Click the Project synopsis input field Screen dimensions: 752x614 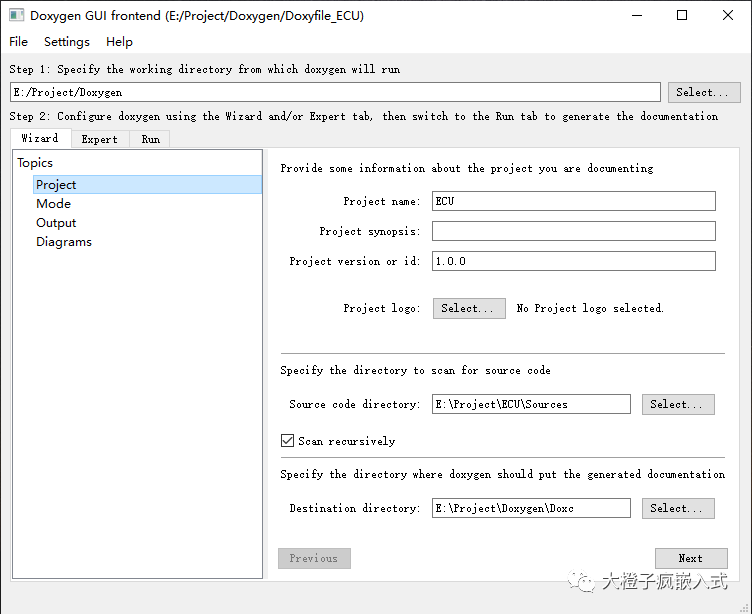pos(574,231)
